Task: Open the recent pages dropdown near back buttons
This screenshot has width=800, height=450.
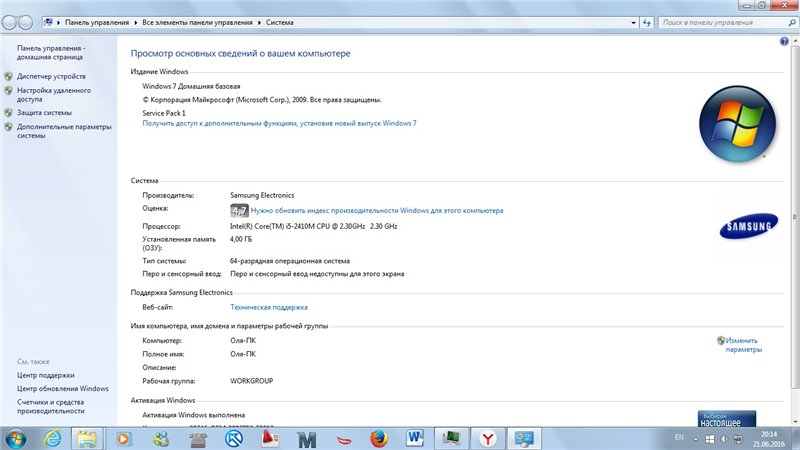Action: pyautogui.click(x=37, y=22)
